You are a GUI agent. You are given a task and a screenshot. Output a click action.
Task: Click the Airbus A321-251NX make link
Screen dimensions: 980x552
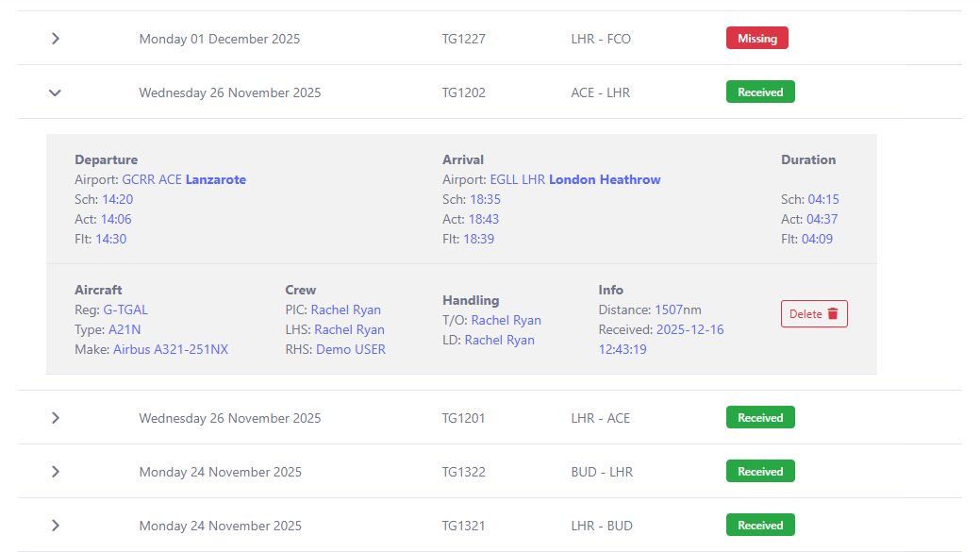tap(171, 349)
